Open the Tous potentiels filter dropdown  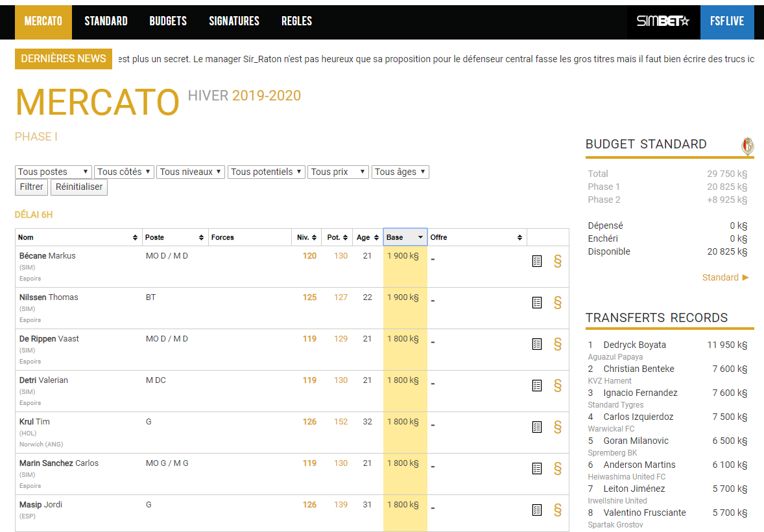coord(267,172)
